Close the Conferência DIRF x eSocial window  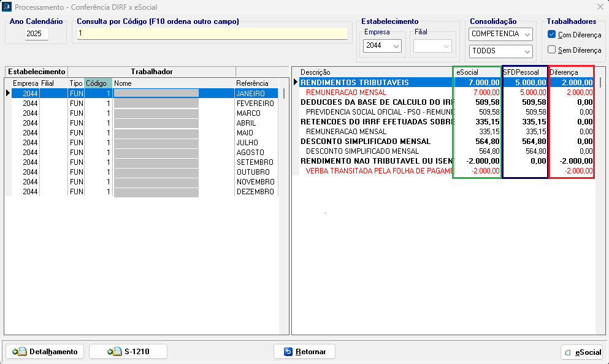pyautogui.click(x=600, y=7)
